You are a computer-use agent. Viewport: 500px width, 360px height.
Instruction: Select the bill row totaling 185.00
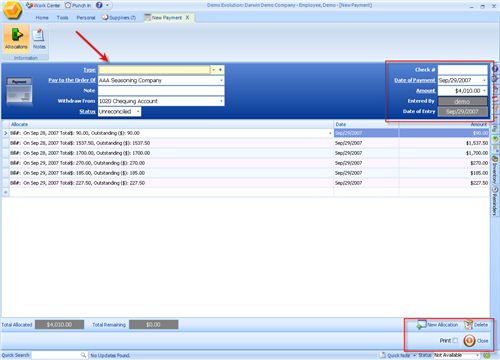[x=171, y=173]
